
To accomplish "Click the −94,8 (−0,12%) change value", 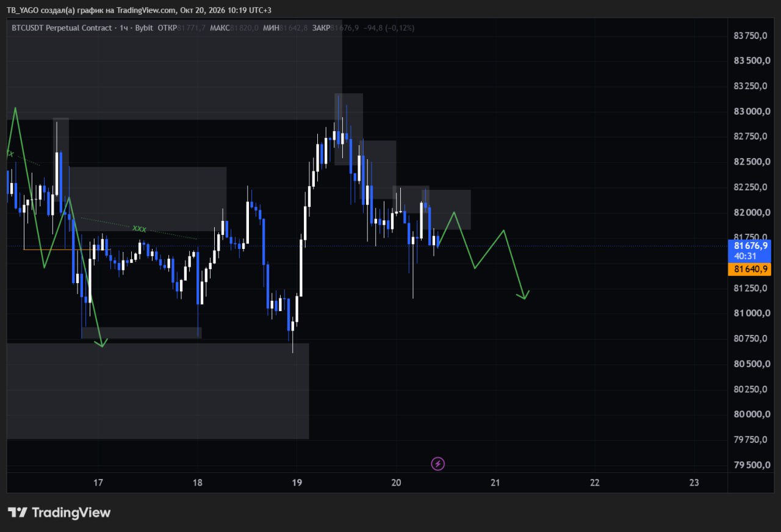I will click(389, 28).
